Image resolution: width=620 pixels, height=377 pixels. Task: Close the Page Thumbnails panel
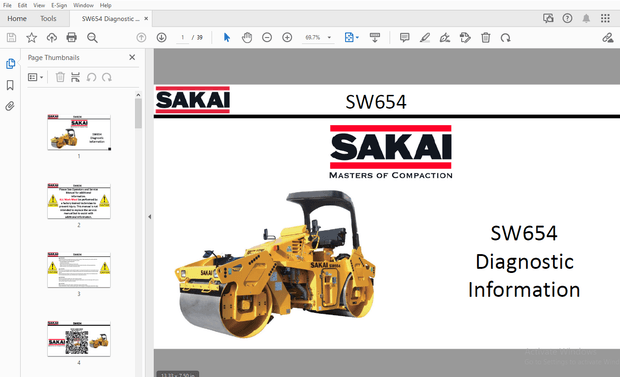(x=132, y=57)
